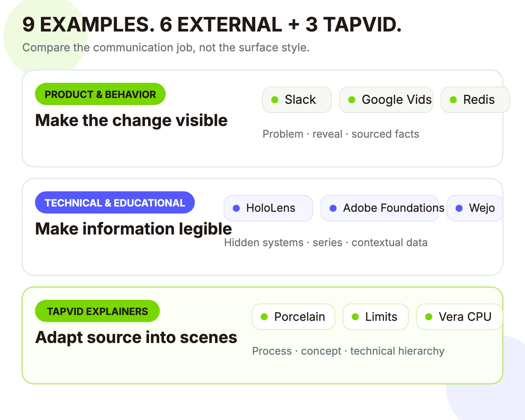Choose the Limits example chip
This screenshot has height=420, width=525.
point(376,317)
